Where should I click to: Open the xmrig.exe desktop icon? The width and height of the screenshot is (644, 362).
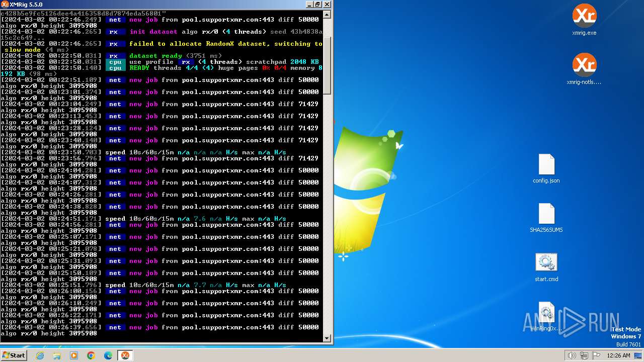click(584, 20)
